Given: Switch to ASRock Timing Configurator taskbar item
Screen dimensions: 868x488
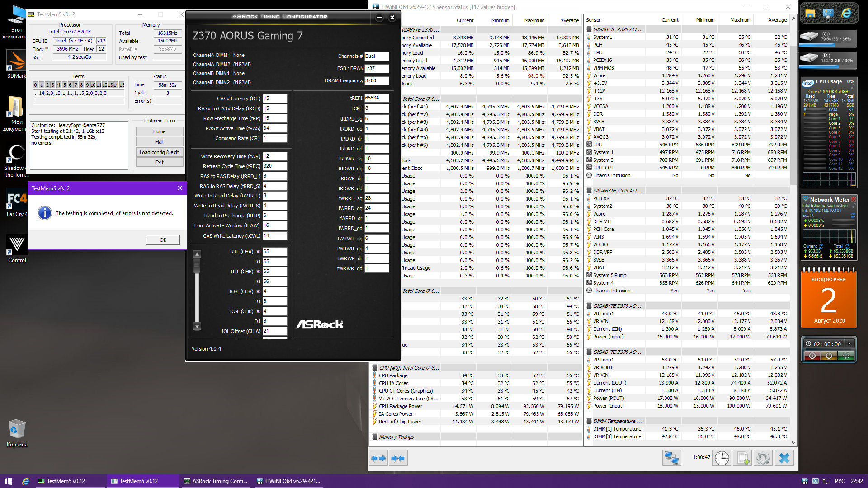Looking at the screenshot, I should pyautogui.click(x=216, y=481).
